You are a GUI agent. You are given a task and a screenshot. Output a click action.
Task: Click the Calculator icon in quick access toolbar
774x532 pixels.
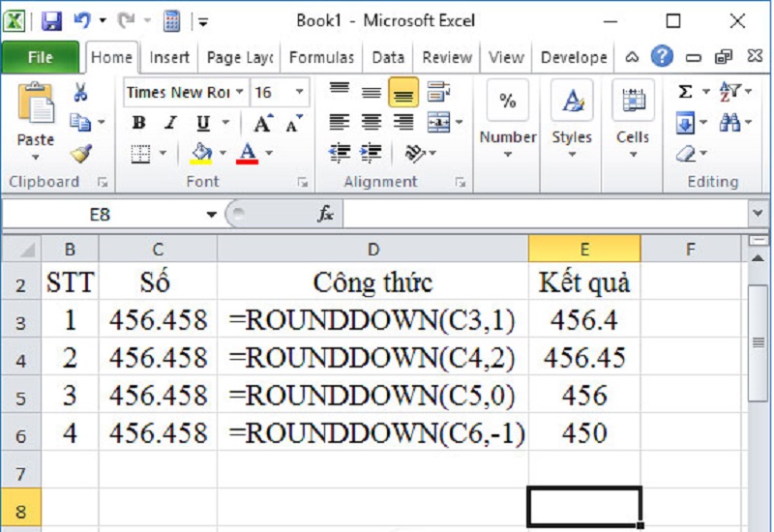tap(171, 20)
